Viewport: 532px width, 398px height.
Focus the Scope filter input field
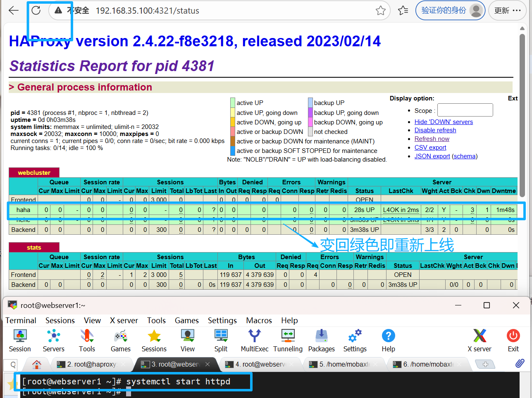tap(465, 110)
